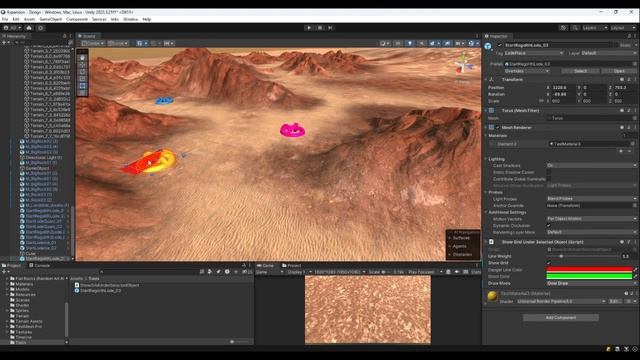Toggle Contribute Global Illumination checkbox

tap(549, 179)
